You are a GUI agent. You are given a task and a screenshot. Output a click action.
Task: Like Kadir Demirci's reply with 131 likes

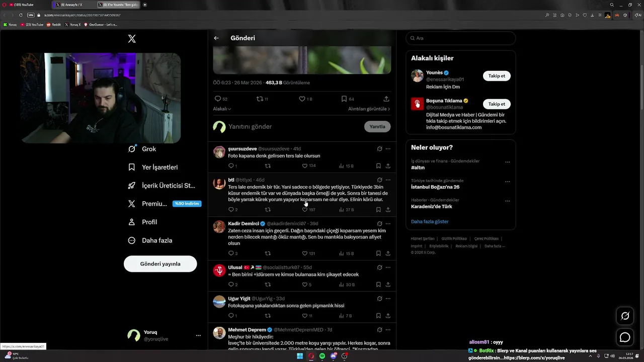pos(309,253)
